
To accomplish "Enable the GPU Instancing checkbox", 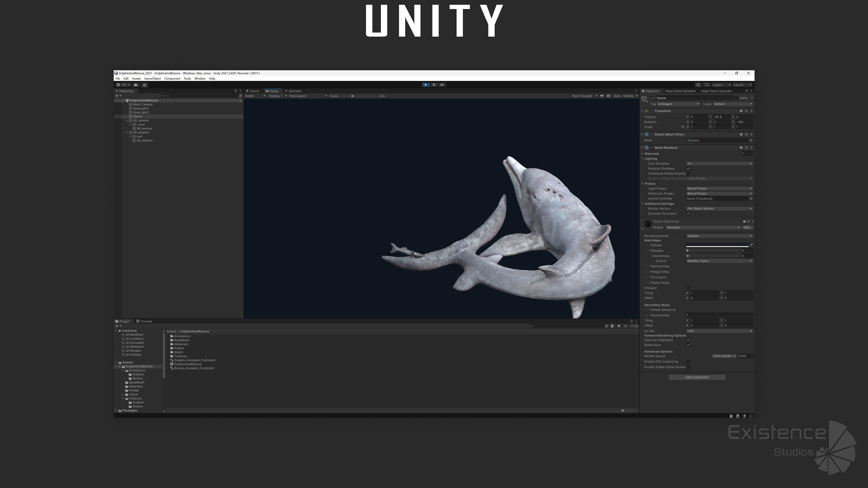I will [688, 362].
